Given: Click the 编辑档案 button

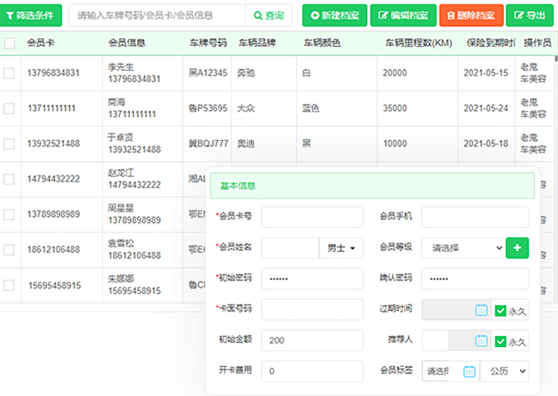Looking at the screenshot, I should click(x=403, y=15).
